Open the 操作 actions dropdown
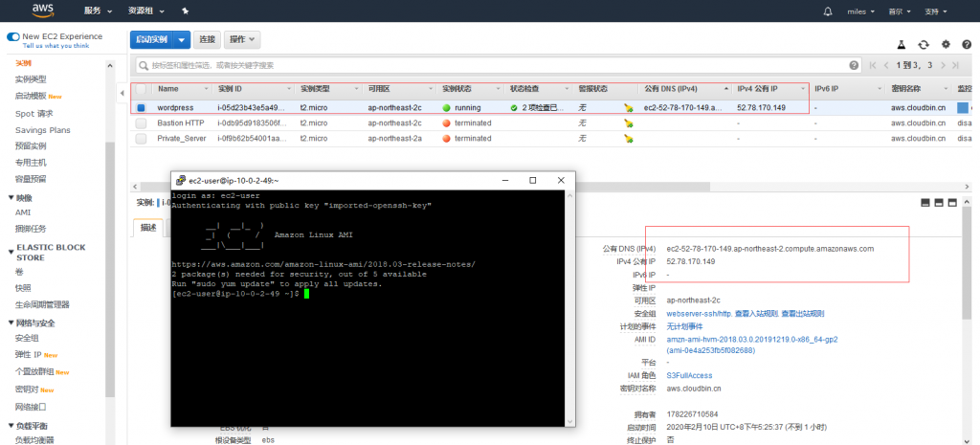Viewport: 980px width, 445px height. 242,39
